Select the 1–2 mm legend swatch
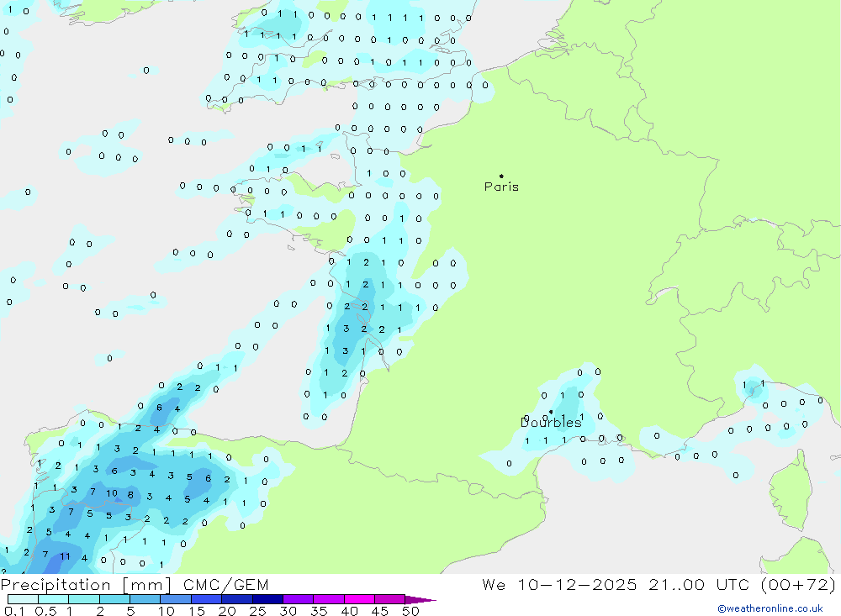 (83, 599)
